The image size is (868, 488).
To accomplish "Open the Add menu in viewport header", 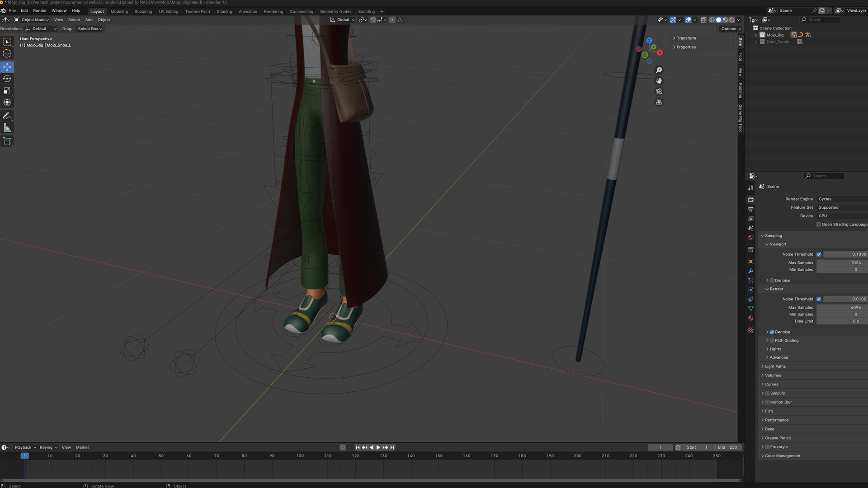I will click(x=89, y=20).
